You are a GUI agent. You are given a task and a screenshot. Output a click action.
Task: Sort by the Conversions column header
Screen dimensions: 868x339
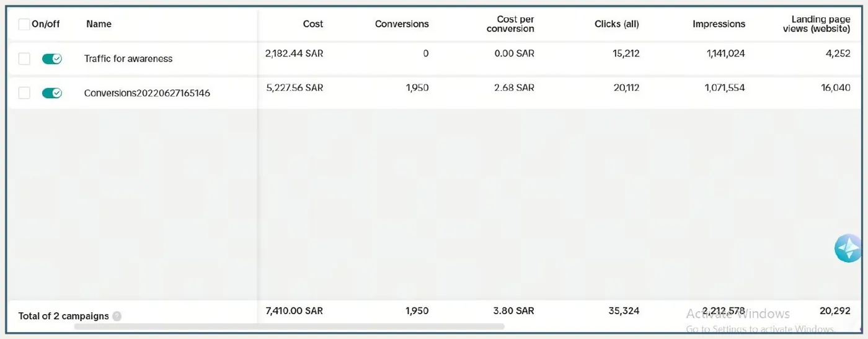[402, 24]
